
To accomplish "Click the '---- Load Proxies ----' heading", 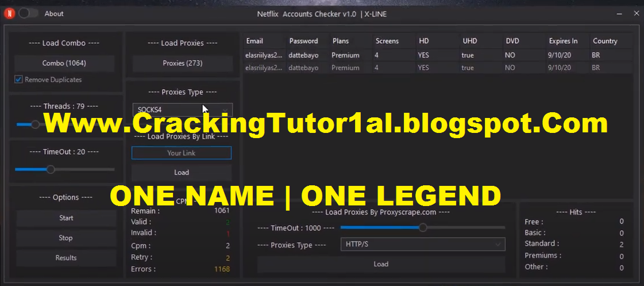I will point(182,43).
